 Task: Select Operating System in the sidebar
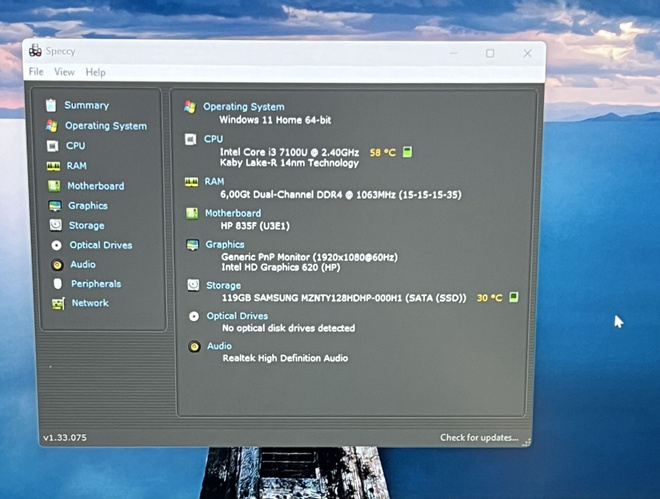106,126
